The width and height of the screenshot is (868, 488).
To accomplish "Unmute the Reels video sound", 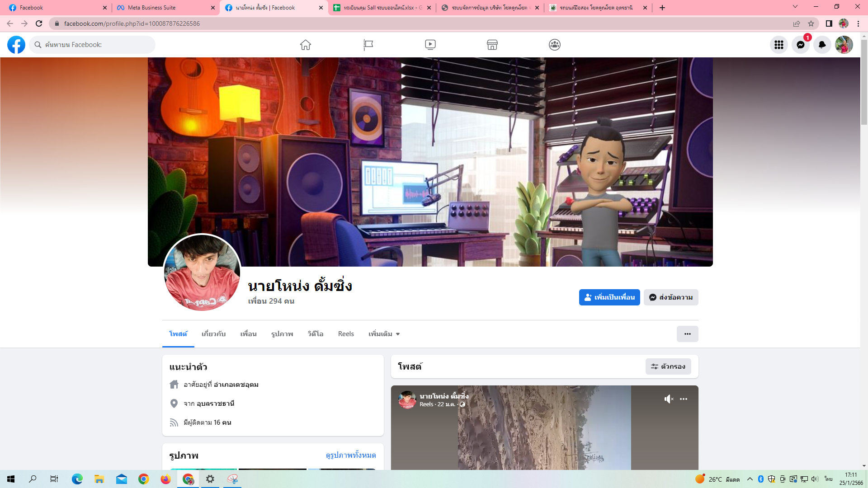I will 669,399.
